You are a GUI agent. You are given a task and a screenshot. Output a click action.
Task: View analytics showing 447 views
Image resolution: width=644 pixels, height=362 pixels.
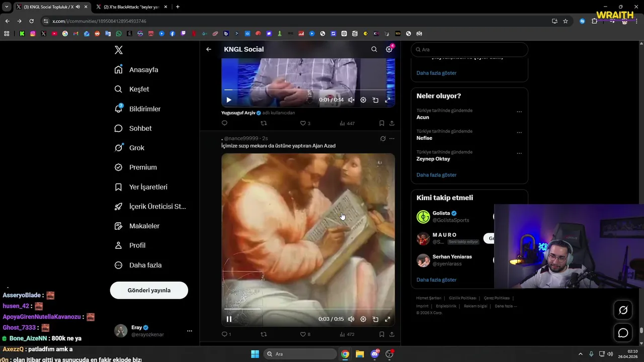pyautogui.click(x=347, y=123)
